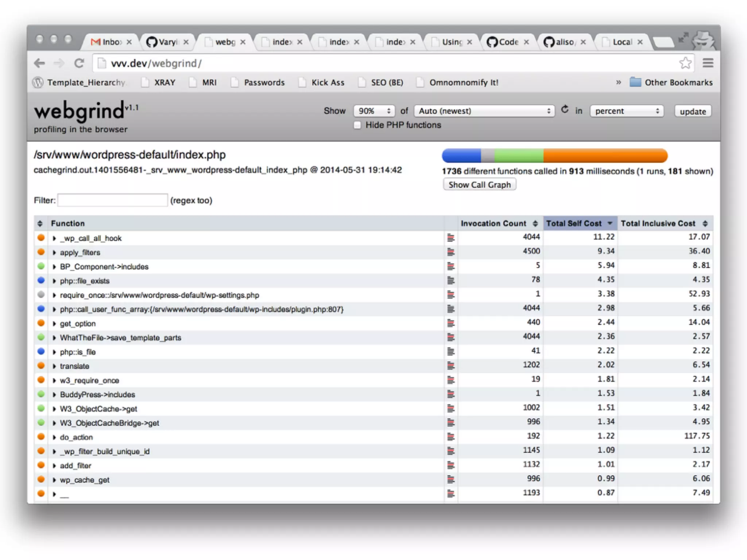Click the green segment of the cost breakdown bar
This screenshot has height=560, width=747.
519,156
